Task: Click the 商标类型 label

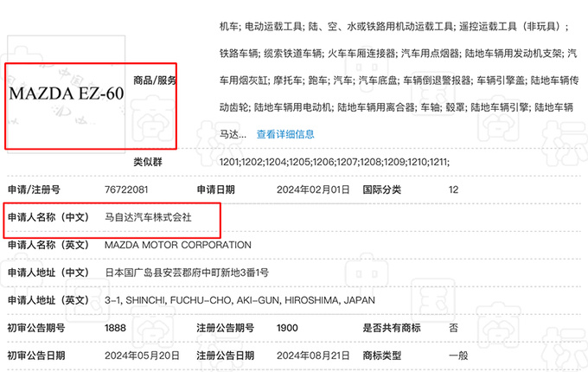Action: pos(381,356)
